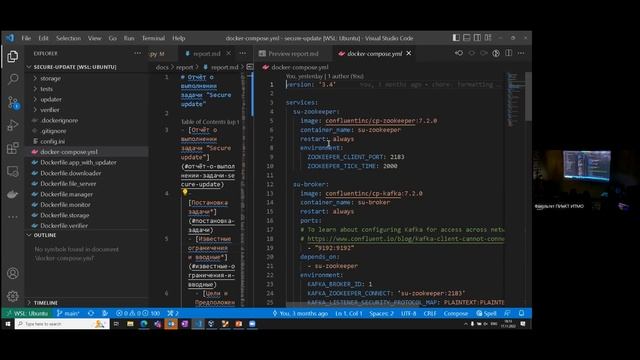The width and height of the screenshot is (640, 360).
Task: Click WSL: Ubuntu remote indicator
Action: tap(27, 313)
